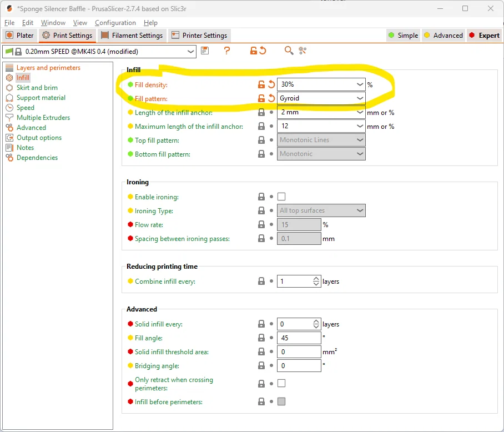Viewport: 504px width, 432px height.
Task: Click lock icon beside Fill angle
Action: (x=261, y=338)
